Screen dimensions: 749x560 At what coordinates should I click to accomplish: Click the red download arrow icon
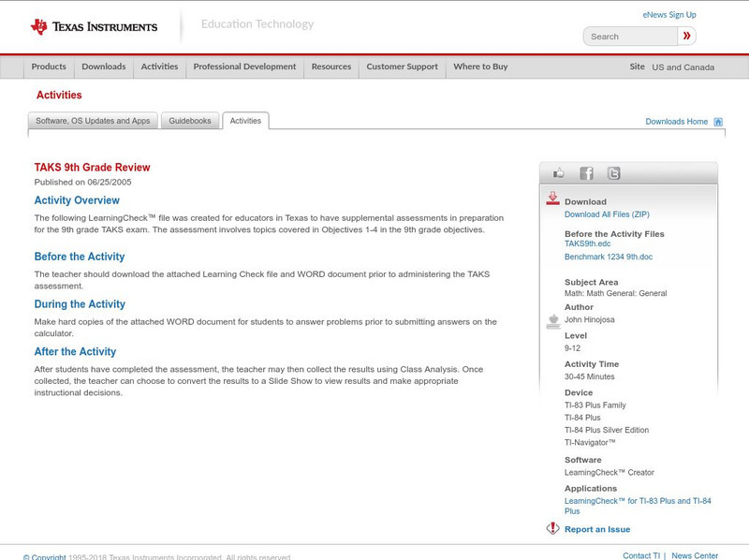tap(552, 199)
